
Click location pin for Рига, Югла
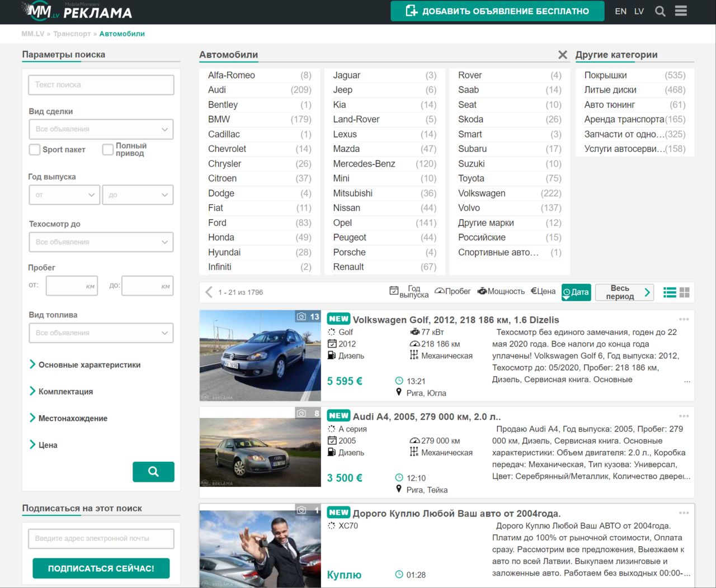click(x=399, y=392)
